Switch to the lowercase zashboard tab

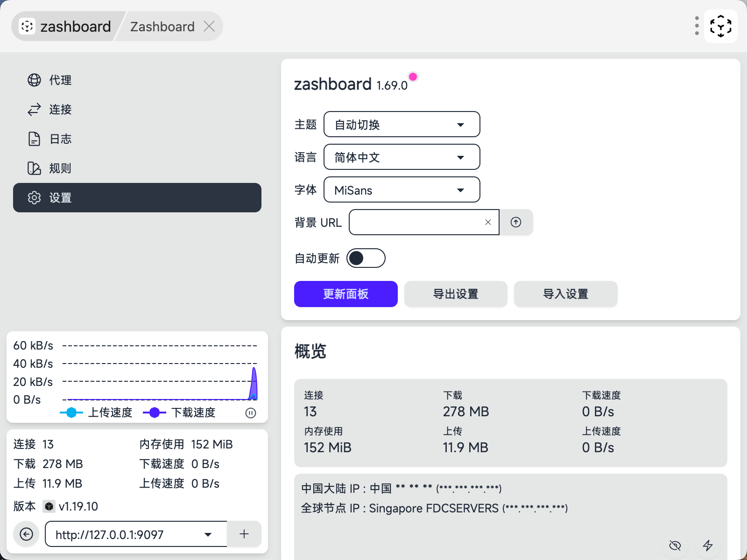(66, 27)
